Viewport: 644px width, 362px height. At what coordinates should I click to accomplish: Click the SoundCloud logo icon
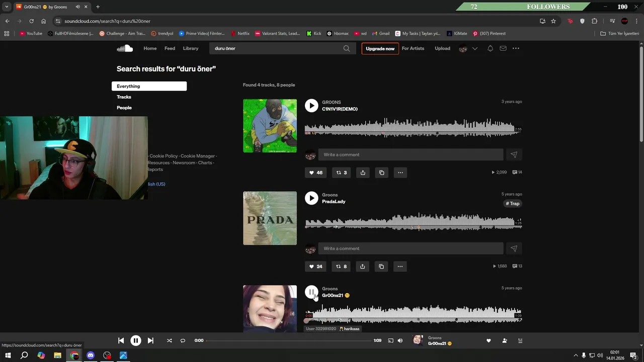pyautogui.click(x=125, y=48)
